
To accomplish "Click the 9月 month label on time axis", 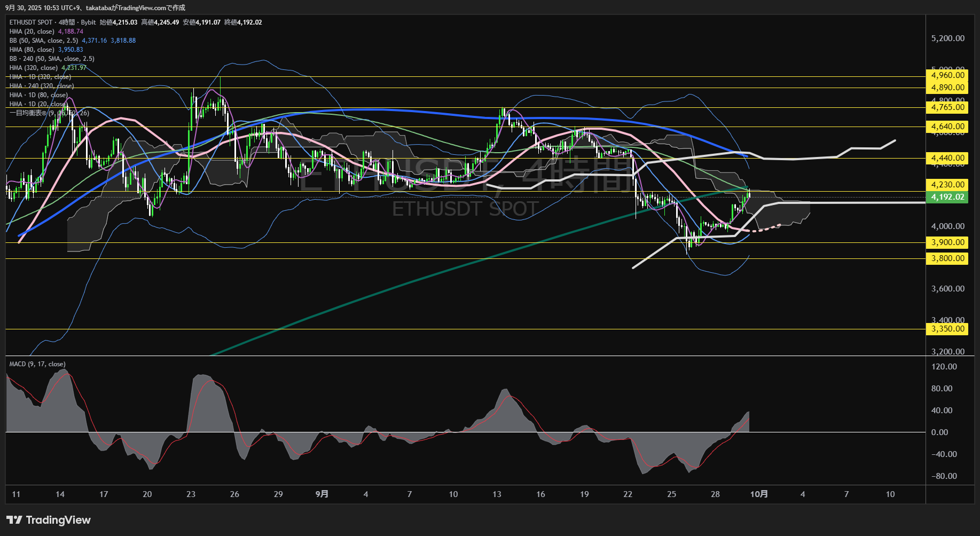I will pyautogui.click(x=322, y=494).
